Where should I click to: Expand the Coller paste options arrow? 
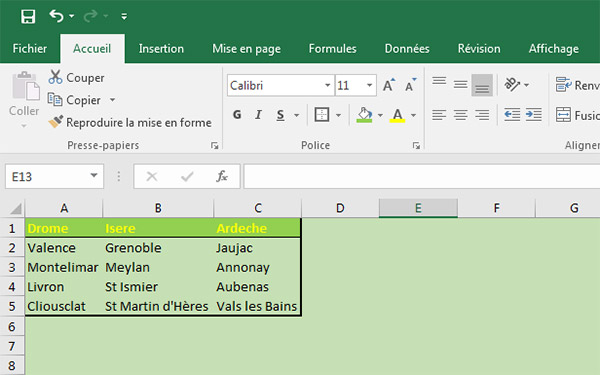pos(24,126)
